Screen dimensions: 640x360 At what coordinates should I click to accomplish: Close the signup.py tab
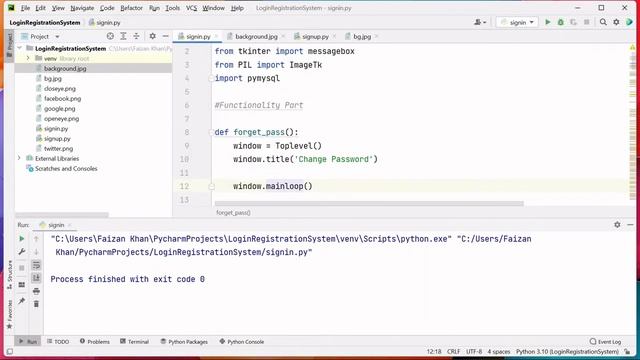tap(334, 36)
